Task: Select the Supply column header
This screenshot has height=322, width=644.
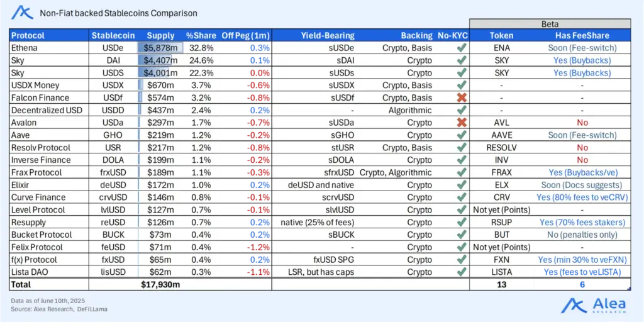Action: click(160, 35)
